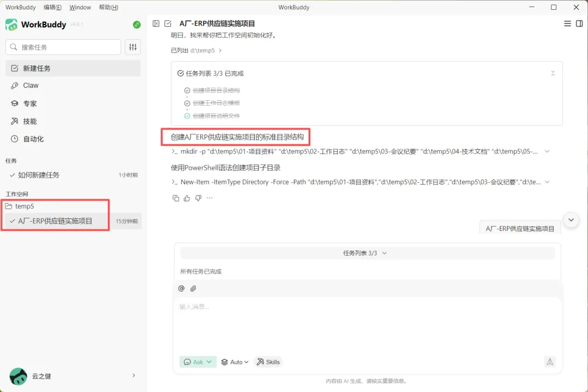Expand the 任务列表 3/3 dropdown bar
The width and height of the screenshot is (588, 392).
click(x=367, y=253)
